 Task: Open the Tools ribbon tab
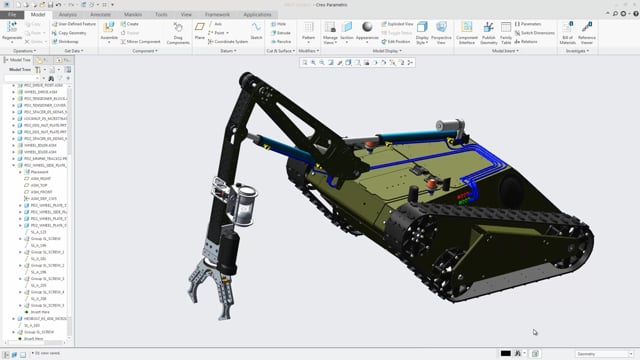tap(161, 15)
